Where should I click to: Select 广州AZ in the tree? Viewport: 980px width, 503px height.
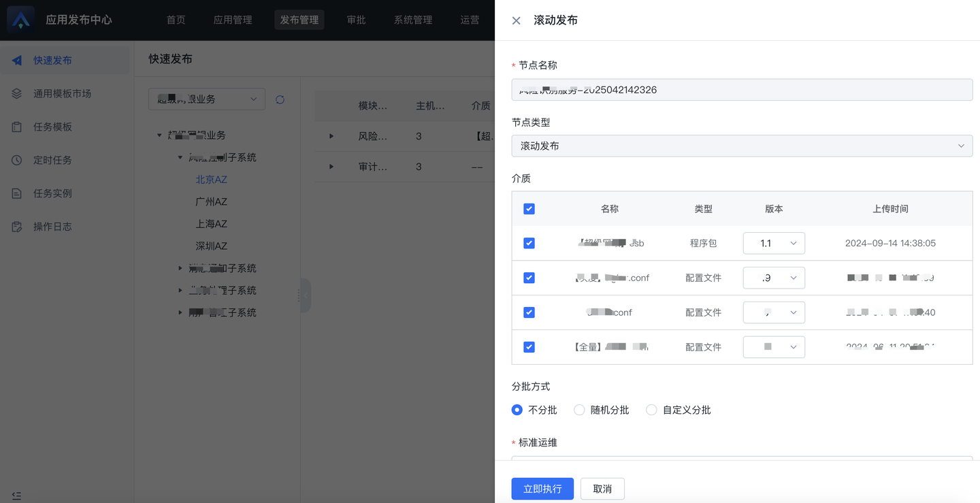(x=212, y=202)
